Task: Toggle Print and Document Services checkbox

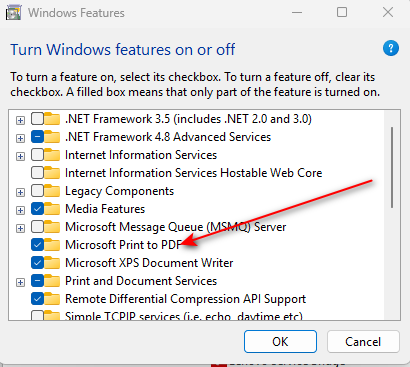Action: pyautogui.click(x=37, y=281)
